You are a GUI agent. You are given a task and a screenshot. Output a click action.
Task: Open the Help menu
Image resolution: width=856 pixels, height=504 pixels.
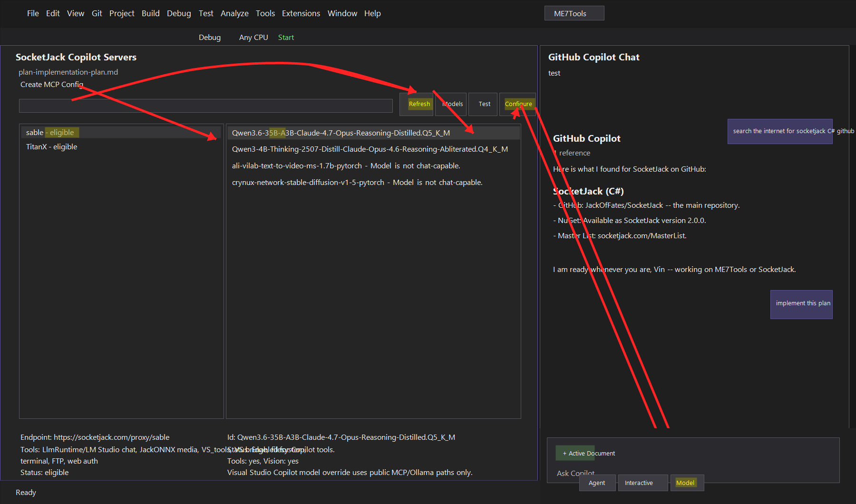(x=372, y=13)
